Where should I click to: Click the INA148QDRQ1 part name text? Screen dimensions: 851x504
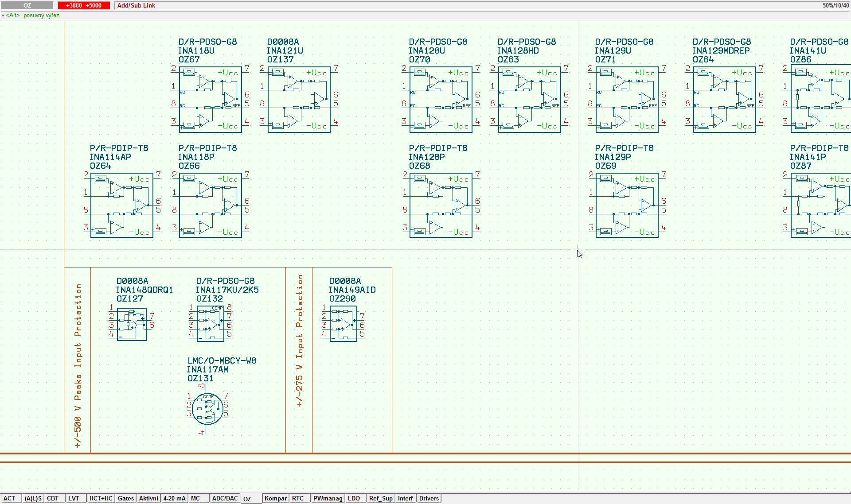pyautogui.click(x=144, y=290)
